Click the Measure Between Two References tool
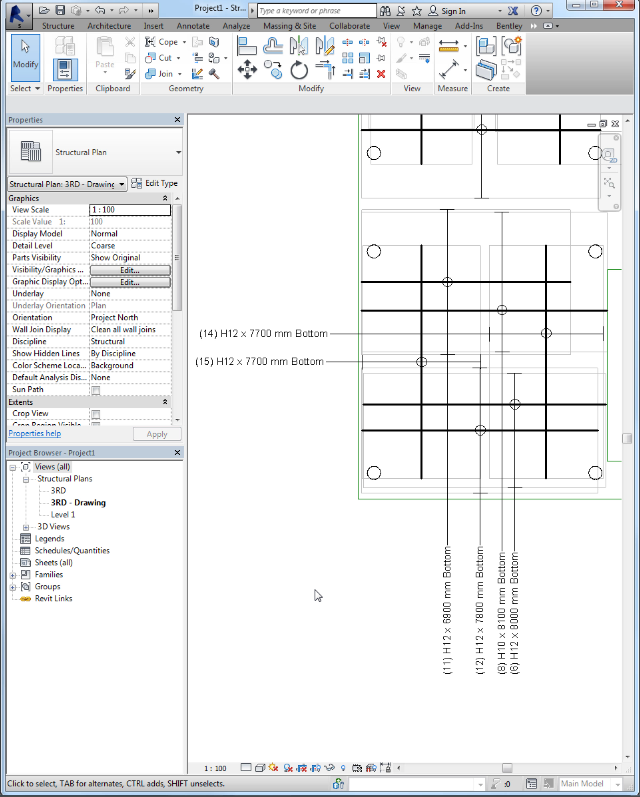 (449, 70)
